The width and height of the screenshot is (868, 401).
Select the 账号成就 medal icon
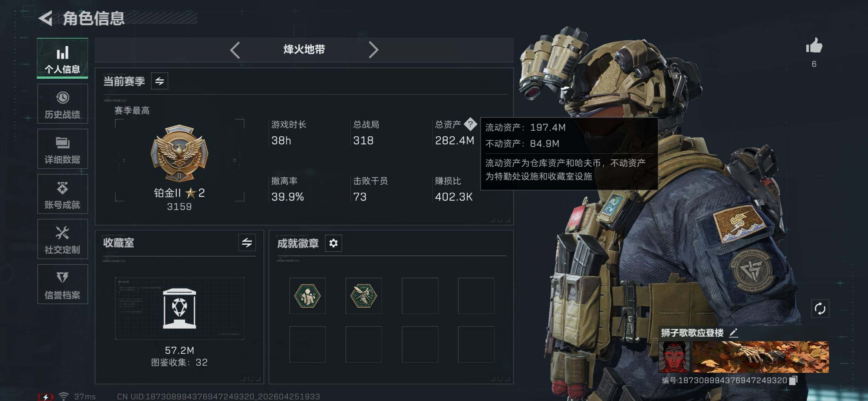(x=62, y=188)
